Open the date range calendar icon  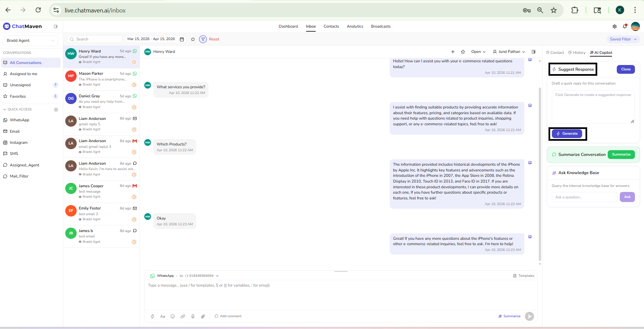[x=182, y=39]
